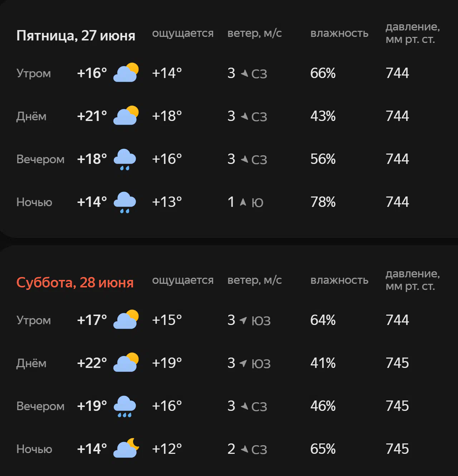Click Saturday's влажность column header
The height and width of the screenshot is (476, 458).
(x=339, y=280)
